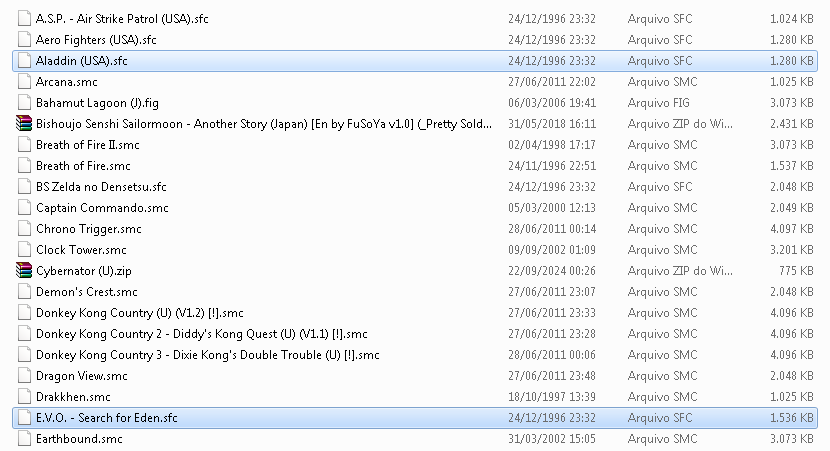Click the file icon of Captain Commando.smc
The width and height of the screenshot is (830, 451).
coord(24,208)
